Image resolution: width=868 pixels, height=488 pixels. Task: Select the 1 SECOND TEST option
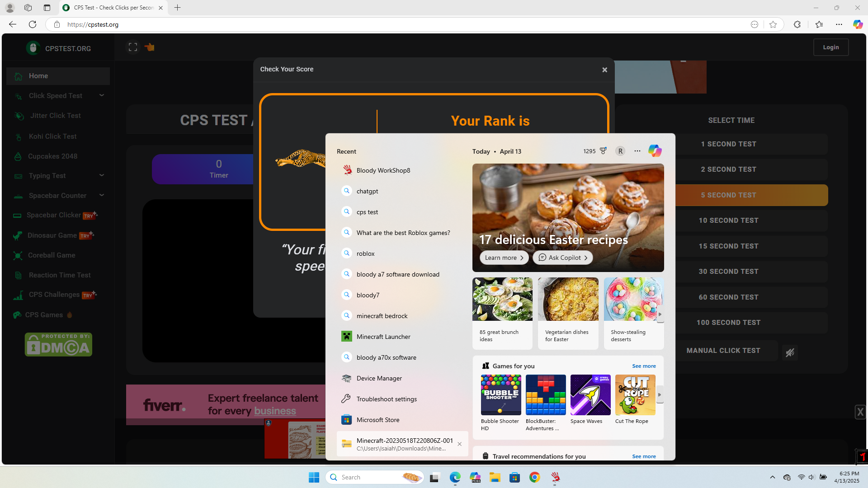coord(728,144)
